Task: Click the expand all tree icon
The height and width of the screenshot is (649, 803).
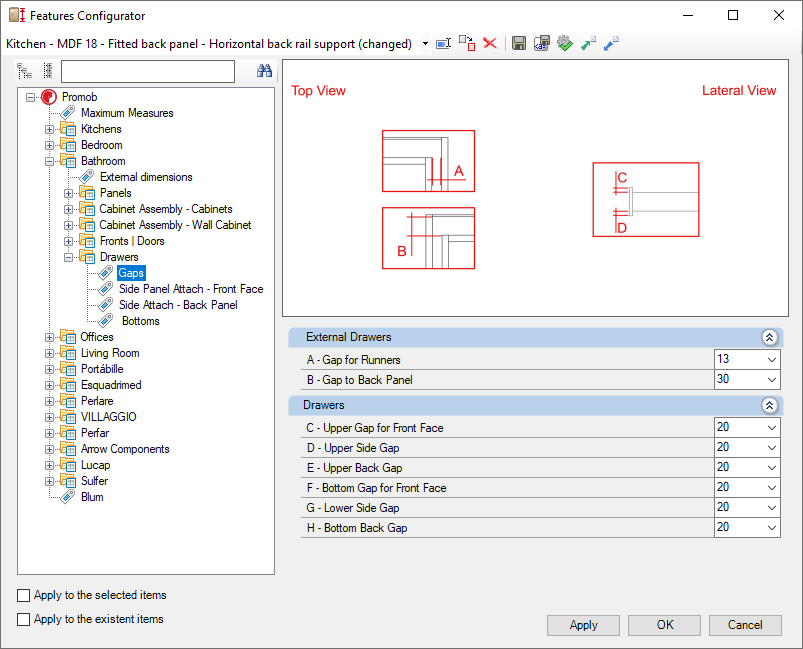Action: tap(24, 71)
